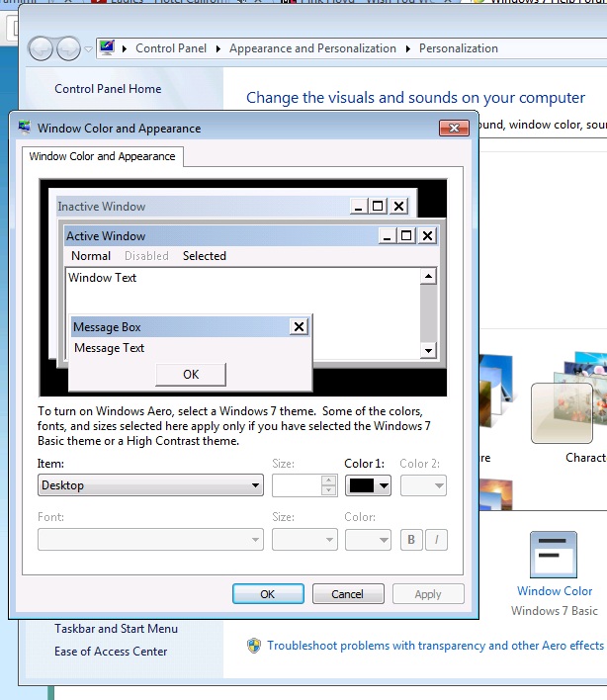
Task: Confirm with the dialog OK button
Action: pyautogui.click(x=268, y=594)
